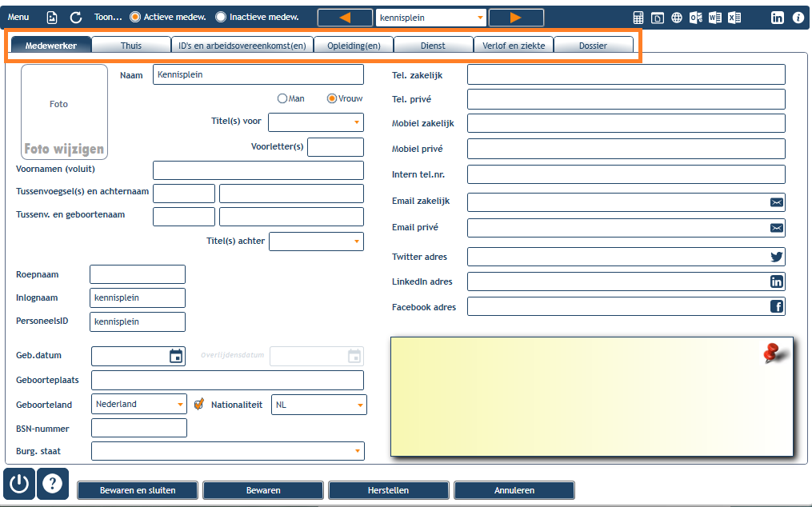Click the Annuleren button
Image resolution: width=812 pixels, height=507 pixels.
514,490
